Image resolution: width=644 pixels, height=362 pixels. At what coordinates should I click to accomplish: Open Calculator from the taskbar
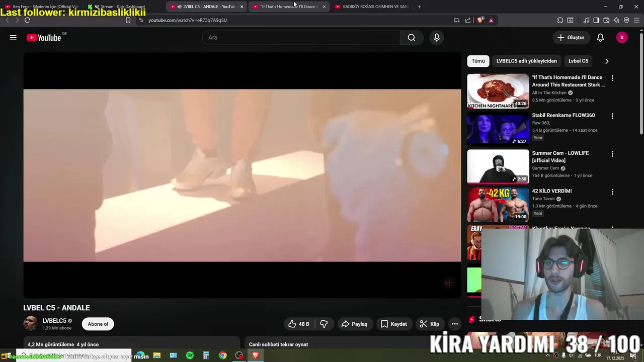206,355
